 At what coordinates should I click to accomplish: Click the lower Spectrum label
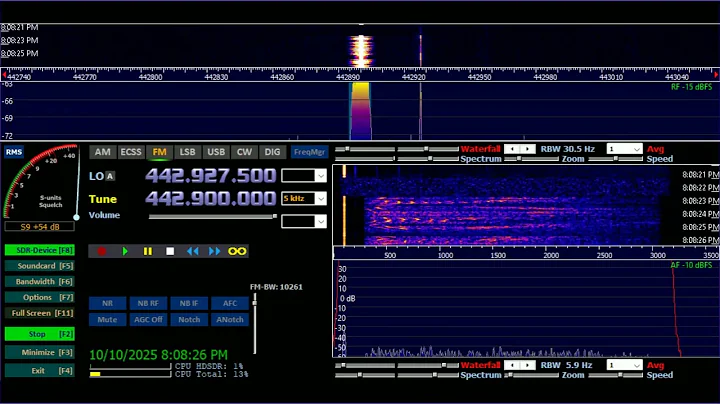(x=481, y=375)
